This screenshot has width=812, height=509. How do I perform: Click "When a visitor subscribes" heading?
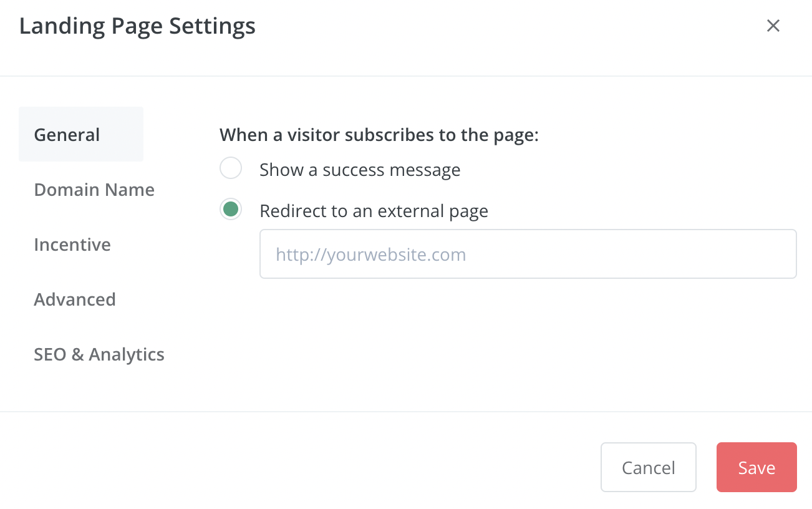tap(379, 135)
